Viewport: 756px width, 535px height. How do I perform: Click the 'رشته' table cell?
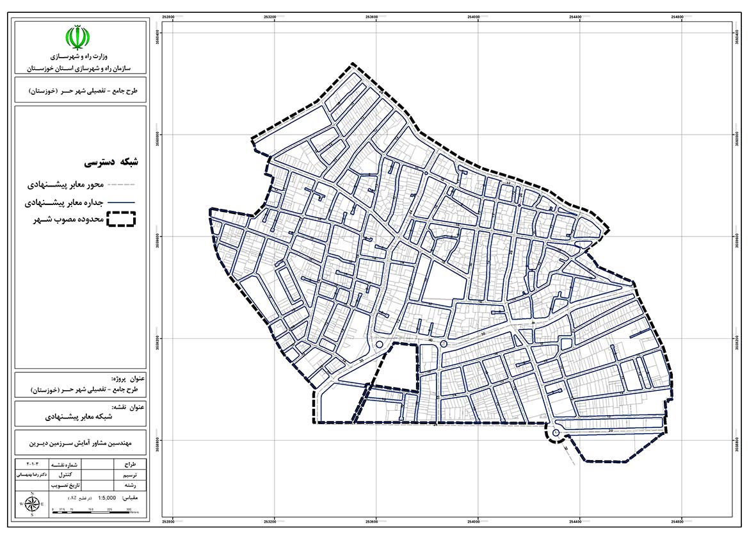(x=130, y=486)
